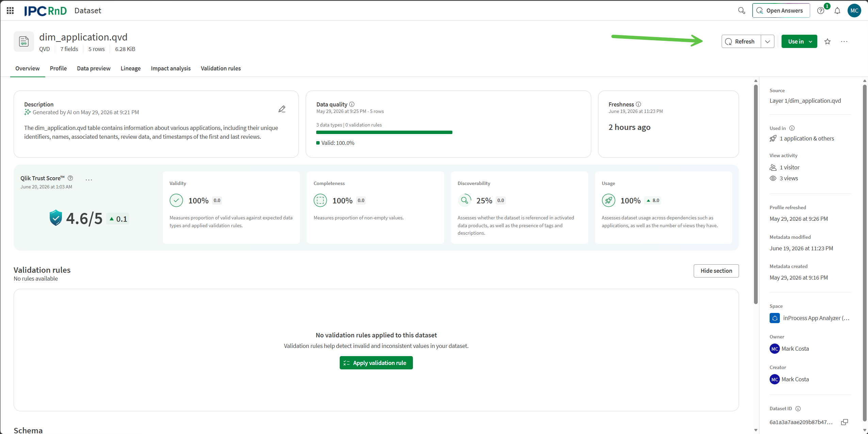Click the Open Answers button
868x434 pixels.
pos(781,11)
